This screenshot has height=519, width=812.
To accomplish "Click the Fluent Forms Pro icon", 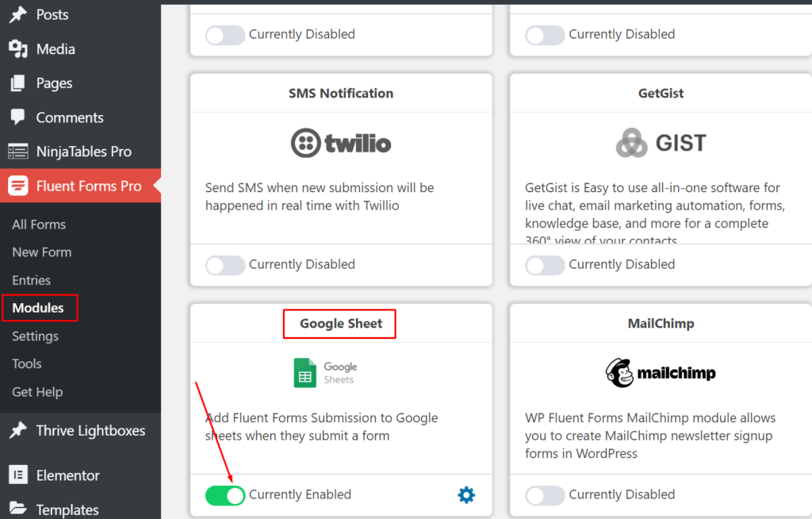I will 18,186.
